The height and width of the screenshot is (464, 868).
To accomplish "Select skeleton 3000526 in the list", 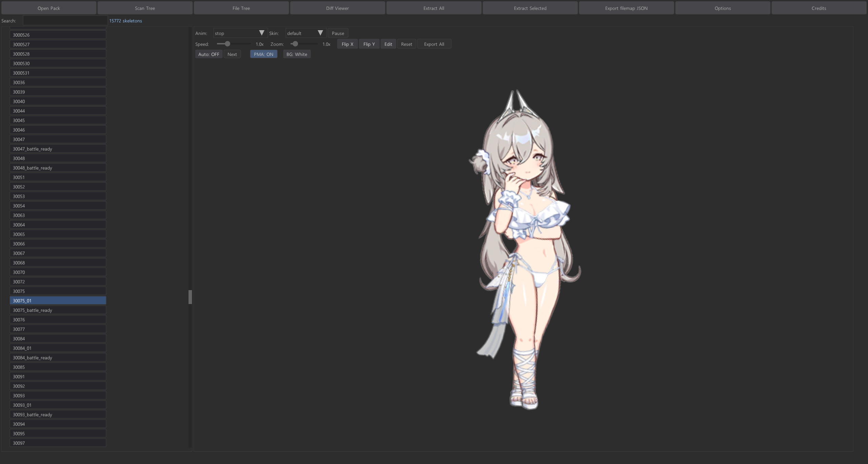I will [58, 35].
